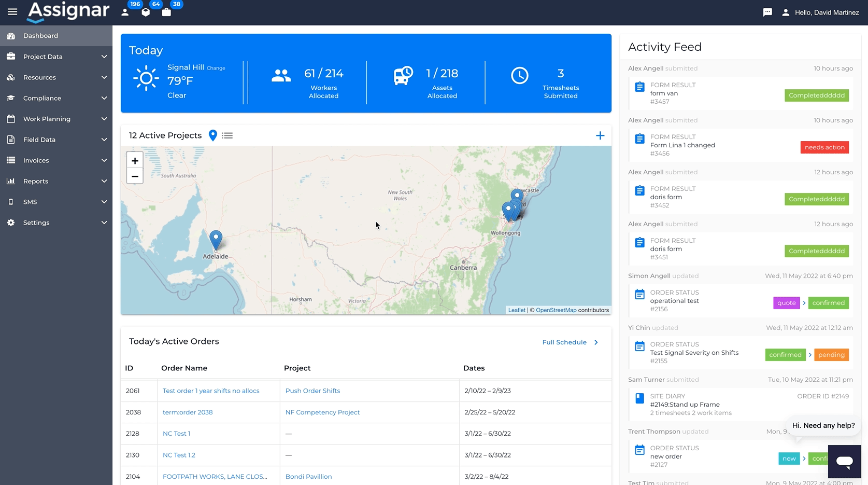Change the Signal Hill weather location
This screenshot has width=868, height=485.
216,68
